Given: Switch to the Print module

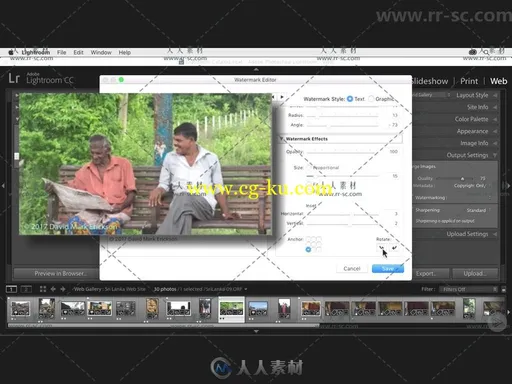Looking at the screenshot, I should pyautogui.click(x=469, y=81).
